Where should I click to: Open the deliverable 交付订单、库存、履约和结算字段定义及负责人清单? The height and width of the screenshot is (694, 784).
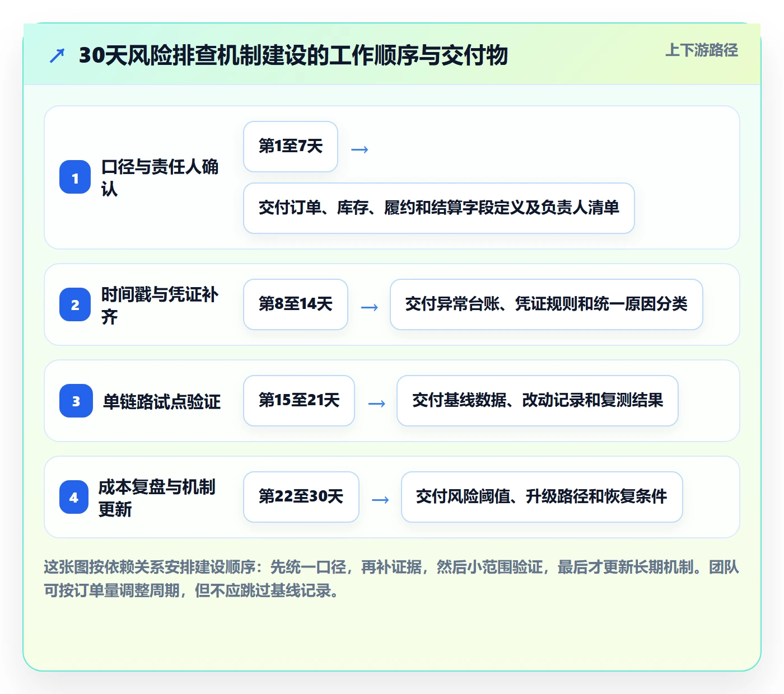click(x=439, y=208)
